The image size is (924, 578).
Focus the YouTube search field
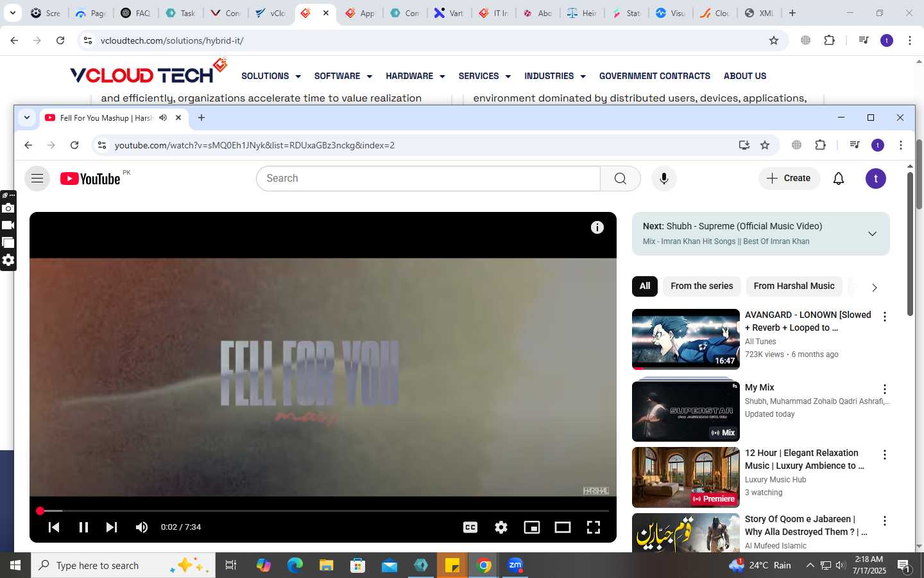pos(428,179)
